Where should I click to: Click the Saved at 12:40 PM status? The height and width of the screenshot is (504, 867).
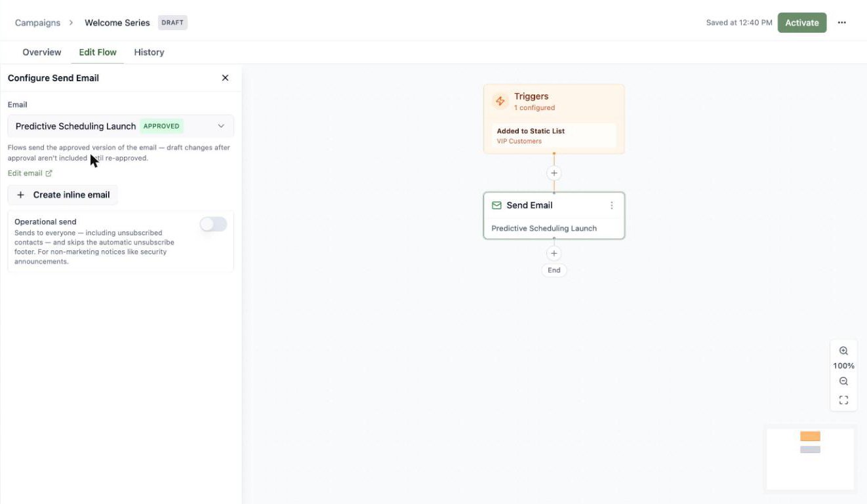(739, 22)
